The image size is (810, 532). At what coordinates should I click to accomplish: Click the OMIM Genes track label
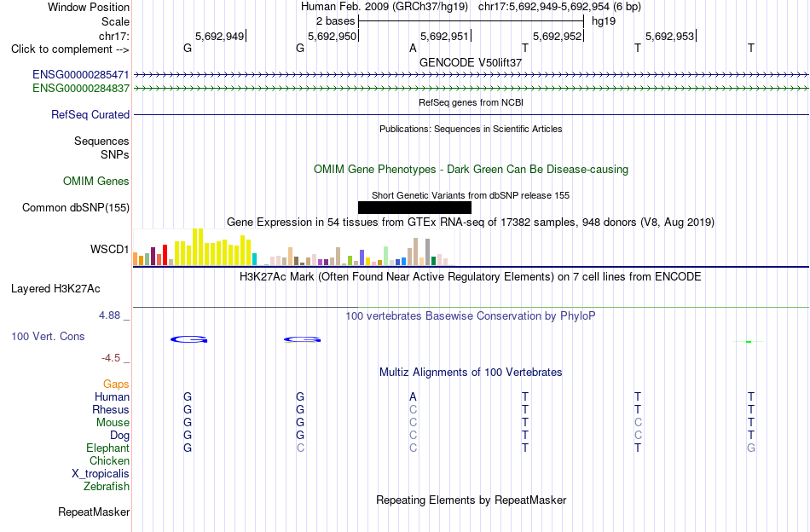pos(96,182)
